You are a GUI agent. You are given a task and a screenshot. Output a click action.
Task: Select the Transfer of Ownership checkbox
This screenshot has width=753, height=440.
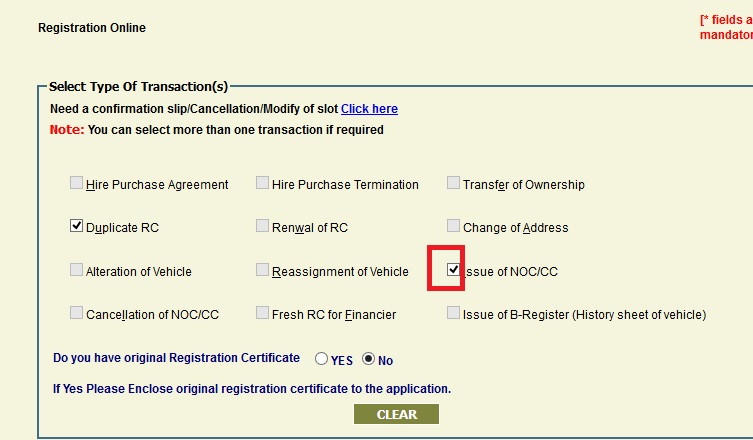pos(454,184)
